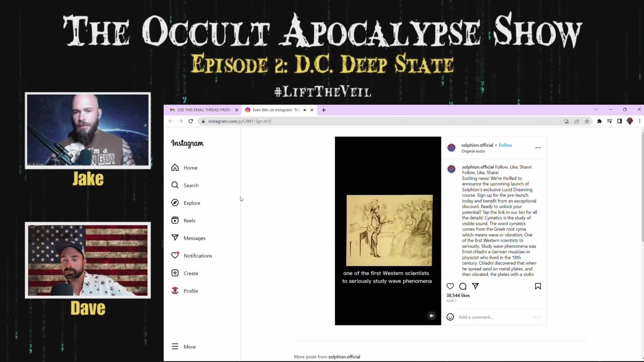Screen dimensions: 644x362
Task: Bookmark this page with star icon
Action: click(587, 121)
